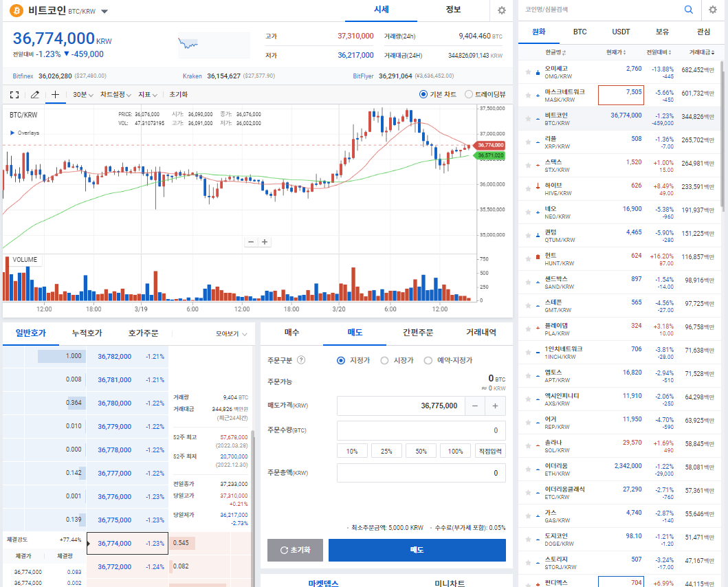728x587 pixels.
Task: Switch to 보유 holdings tab
Action: pos(662,32)
